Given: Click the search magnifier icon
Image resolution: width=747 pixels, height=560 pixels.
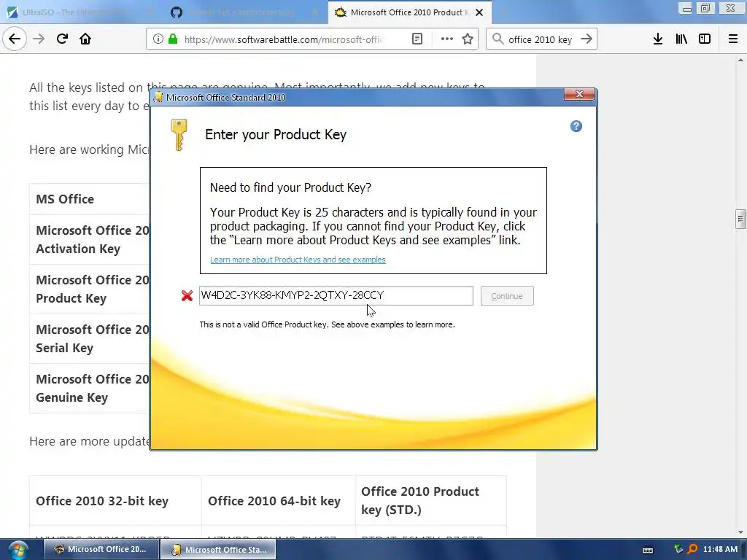Looking at the screenshot, I should (498, 39).
